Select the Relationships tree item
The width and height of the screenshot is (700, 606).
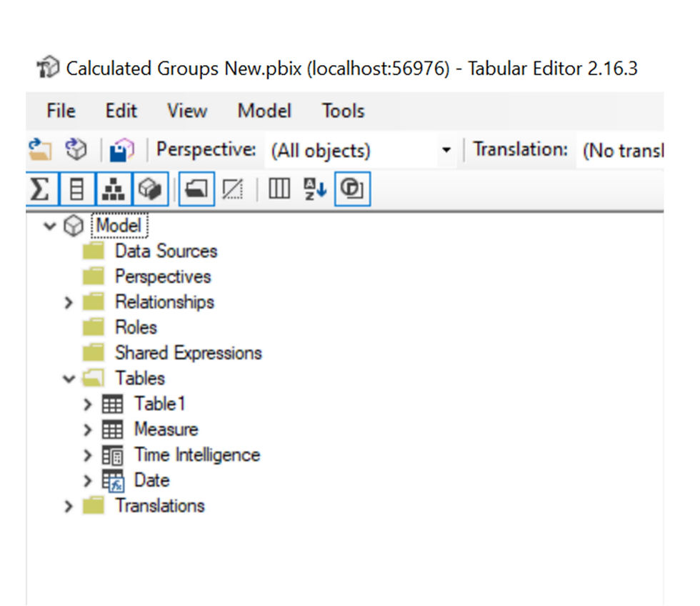(x=164, y=302)
